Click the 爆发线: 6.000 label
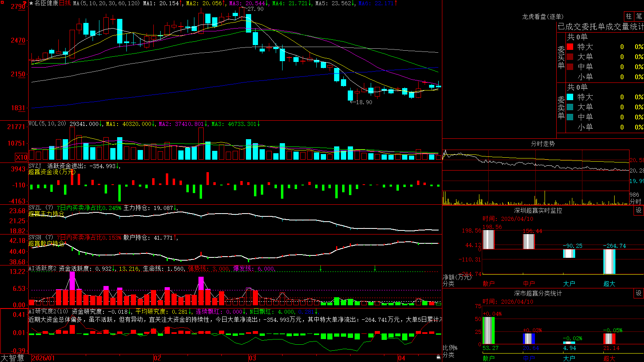The width and height of the screenshot is (644, 362). 254,268
